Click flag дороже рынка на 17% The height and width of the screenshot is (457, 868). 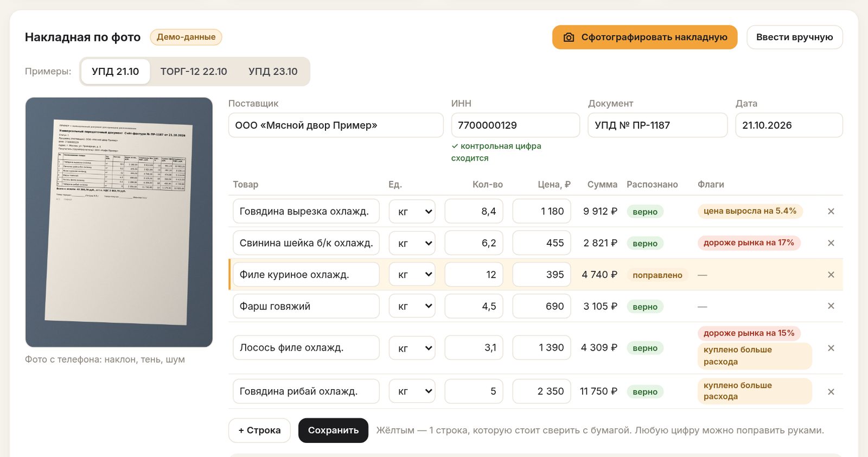[749, 243]
